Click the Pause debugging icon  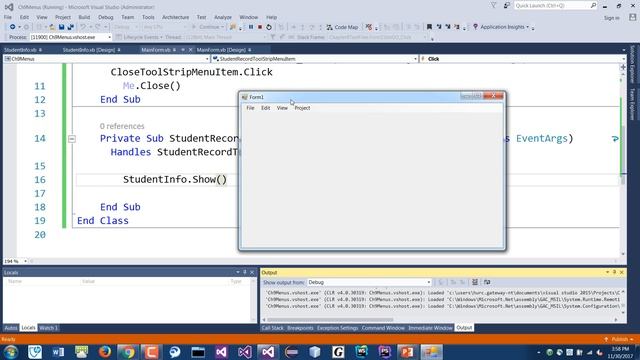coord(251,27)
